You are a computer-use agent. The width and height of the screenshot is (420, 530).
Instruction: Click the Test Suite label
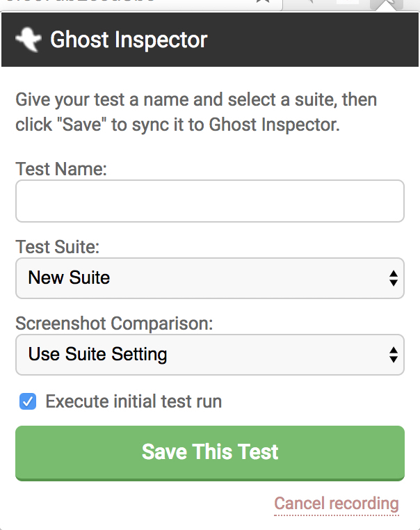[x=58, y=246]
